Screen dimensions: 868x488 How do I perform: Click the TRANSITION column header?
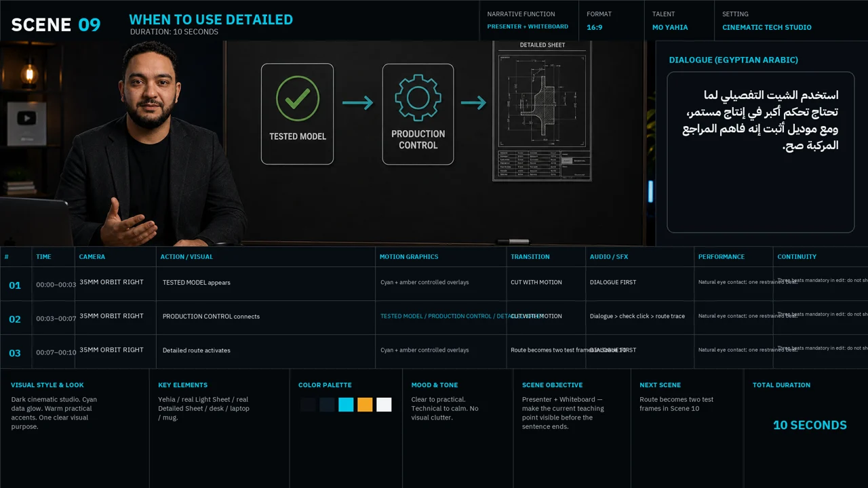click(x=530, y=257)
